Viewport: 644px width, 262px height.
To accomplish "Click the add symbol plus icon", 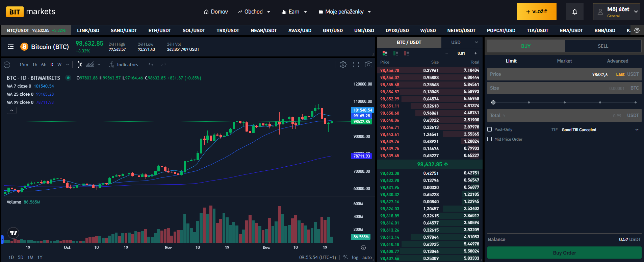I will [7, 65].
